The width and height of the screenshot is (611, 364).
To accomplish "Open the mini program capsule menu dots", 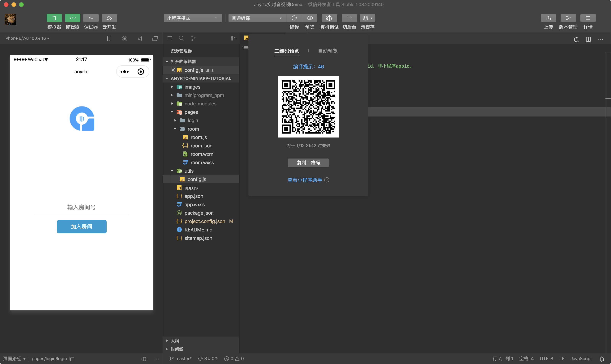I will [124, 72].
